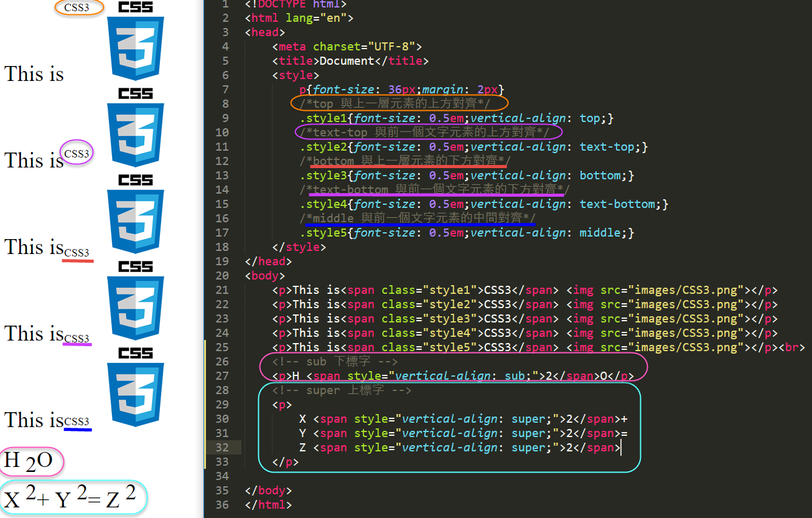Click the middle value on line 17
The width and height of the screenshot is (812, 518).
[600, 233]
